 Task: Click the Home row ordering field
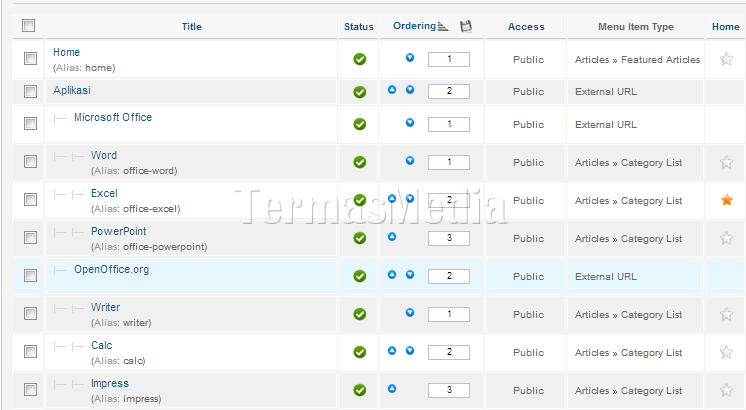click(x=449, y=59)
